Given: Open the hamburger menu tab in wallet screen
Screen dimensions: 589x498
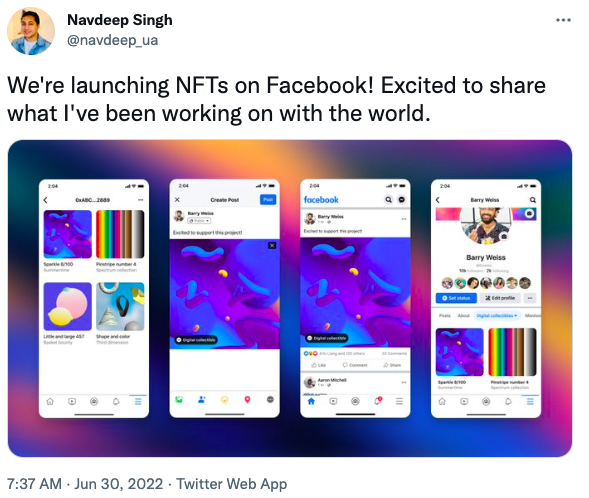Looking at the screenshot, I should pos(138,401).
